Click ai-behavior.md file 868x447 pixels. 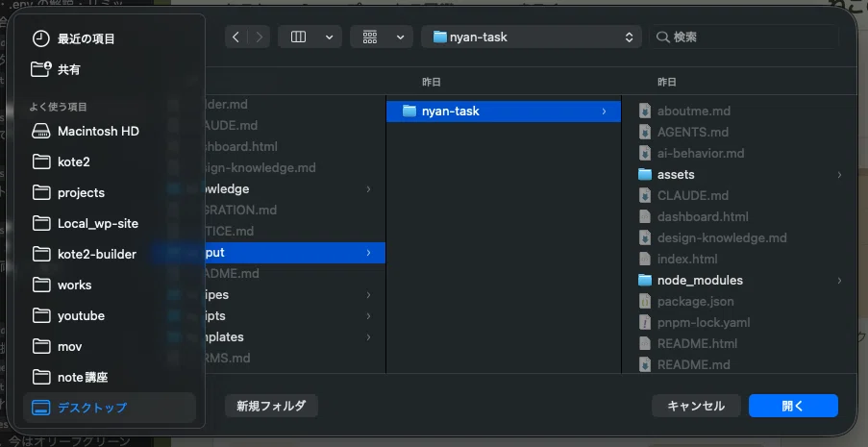click(701, 154)
